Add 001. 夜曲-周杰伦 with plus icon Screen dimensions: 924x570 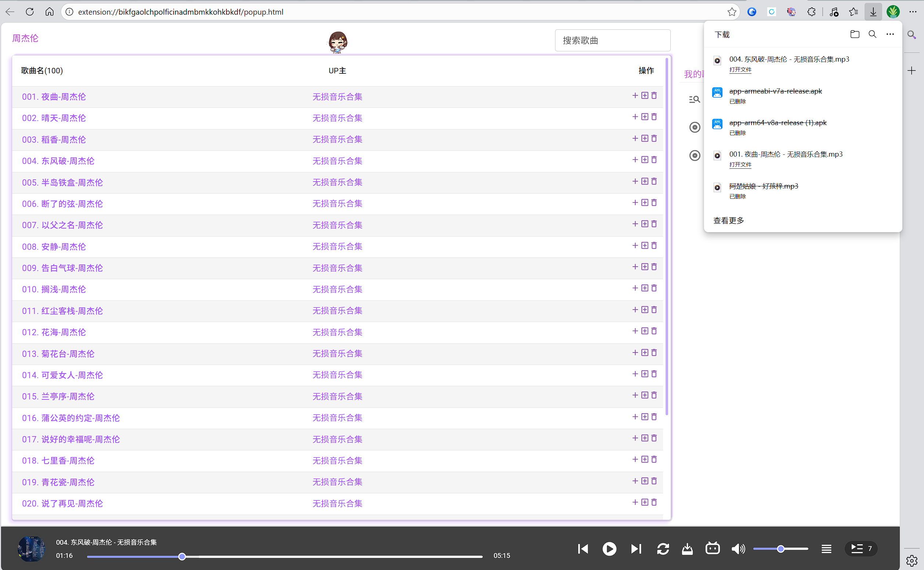point(635,95)
